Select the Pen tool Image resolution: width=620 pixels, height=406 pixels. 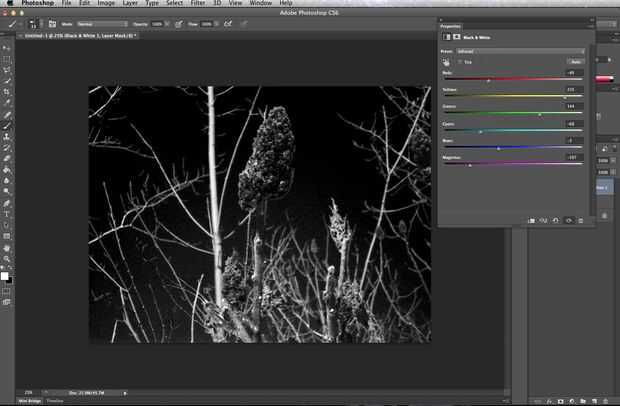pos(6,203)
